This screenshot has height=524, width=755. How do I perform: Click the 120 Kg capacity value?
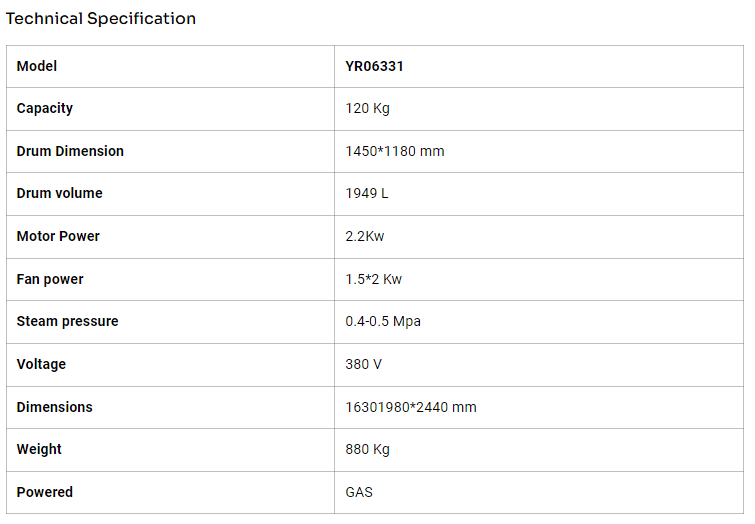[x=368, y=108]
